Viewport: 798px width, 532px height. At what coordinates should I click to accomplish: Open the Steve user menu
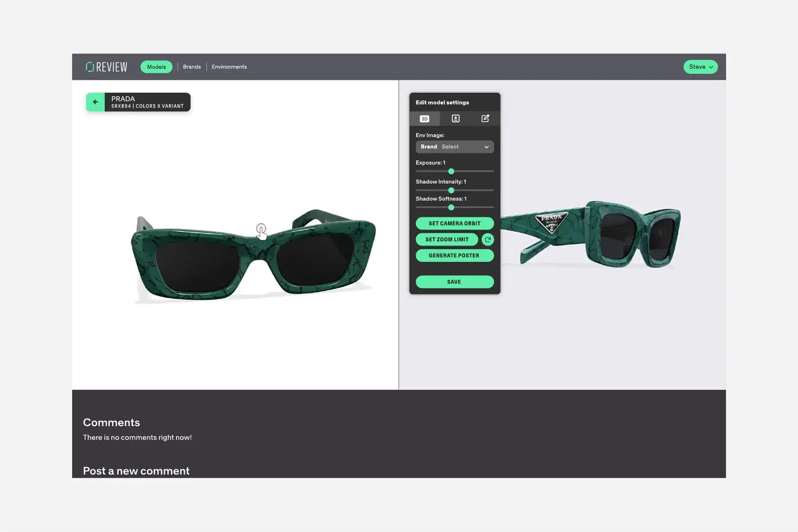(701, 67)
